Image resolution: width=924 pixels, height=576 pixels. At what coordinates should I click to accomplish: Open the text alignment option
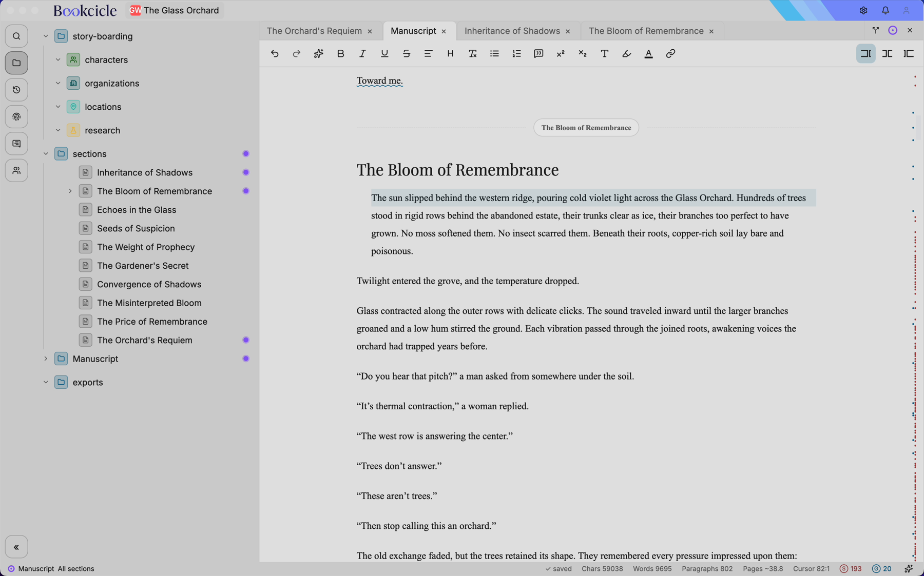coord(428,53)
